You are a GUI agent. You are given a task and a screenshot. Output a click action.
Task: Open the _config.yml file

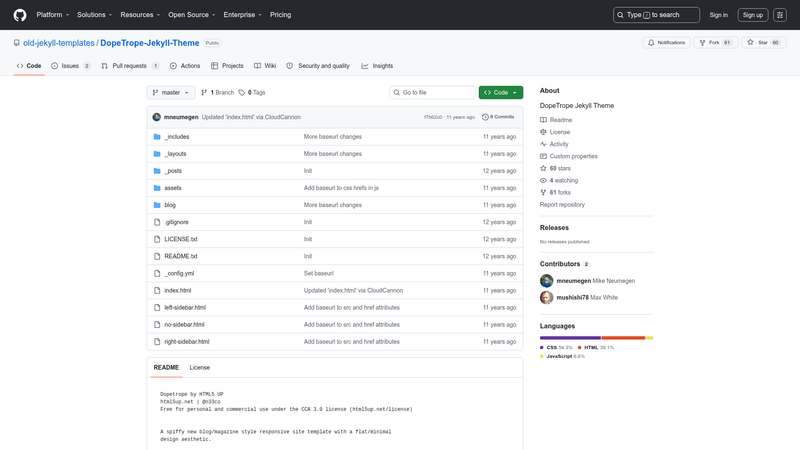pyautogui.click(x=179, y=273)
